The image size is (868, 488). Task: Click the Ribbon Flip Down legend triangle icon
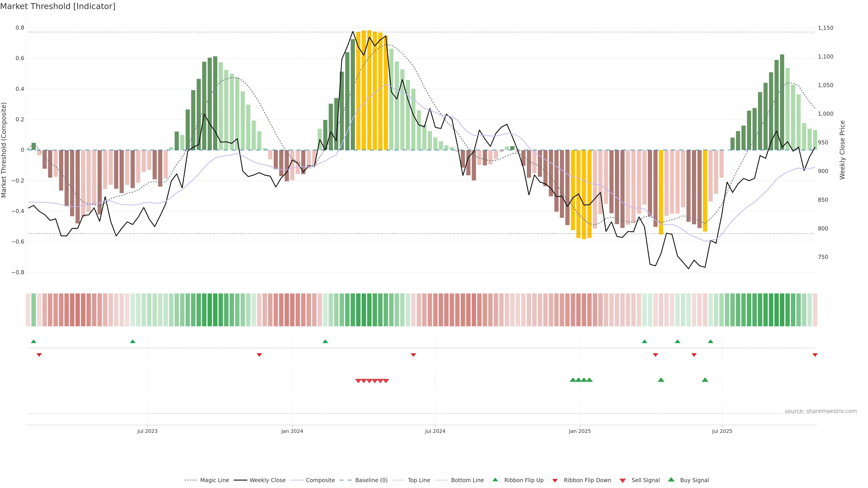(555, 481)
